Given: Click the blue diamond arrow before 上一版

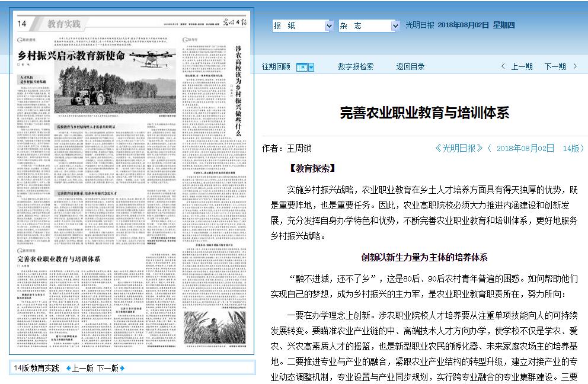Looking at the screenshot, I should 68,368.
